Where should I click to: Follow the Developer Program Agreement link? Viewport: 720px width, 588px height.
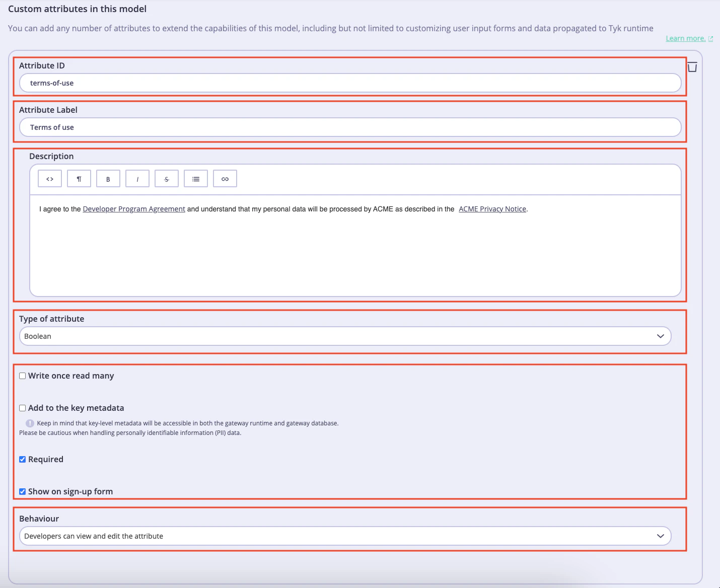pos(133,208)
